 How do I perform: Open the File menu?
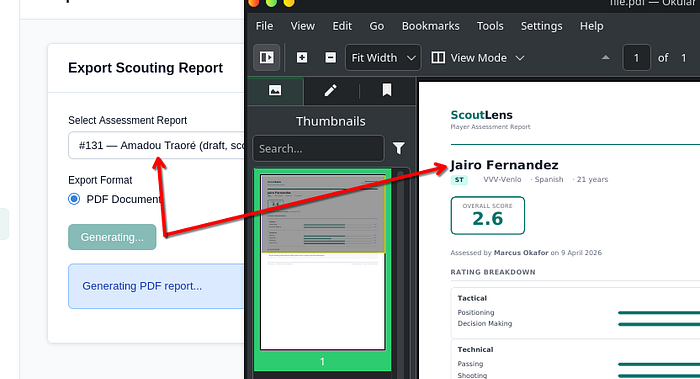[x=264, y=26]
